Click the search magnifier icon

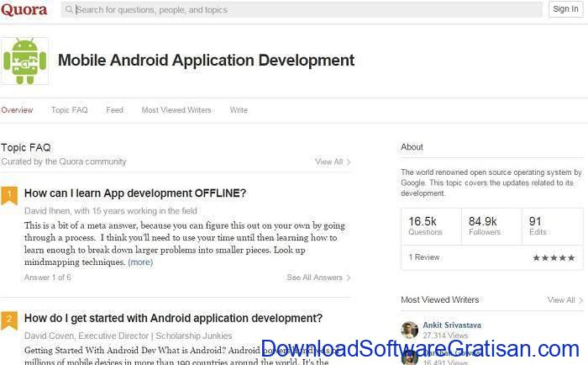tap(69, 9)
